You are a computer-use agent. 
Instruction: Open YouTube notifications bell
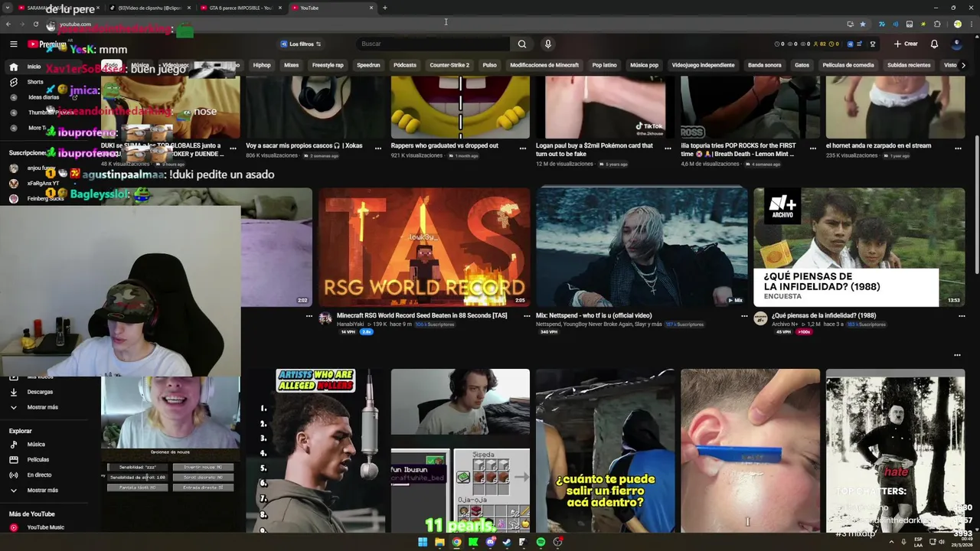tap(934, 44)
